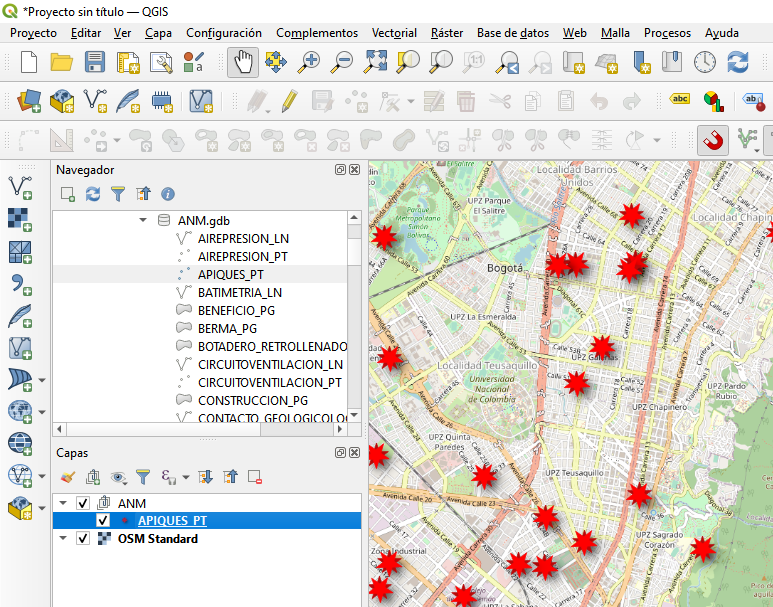Open the Capa menu
Image resolution: width=773 pixels, height=607 pixels.
(x=158, y=33)
